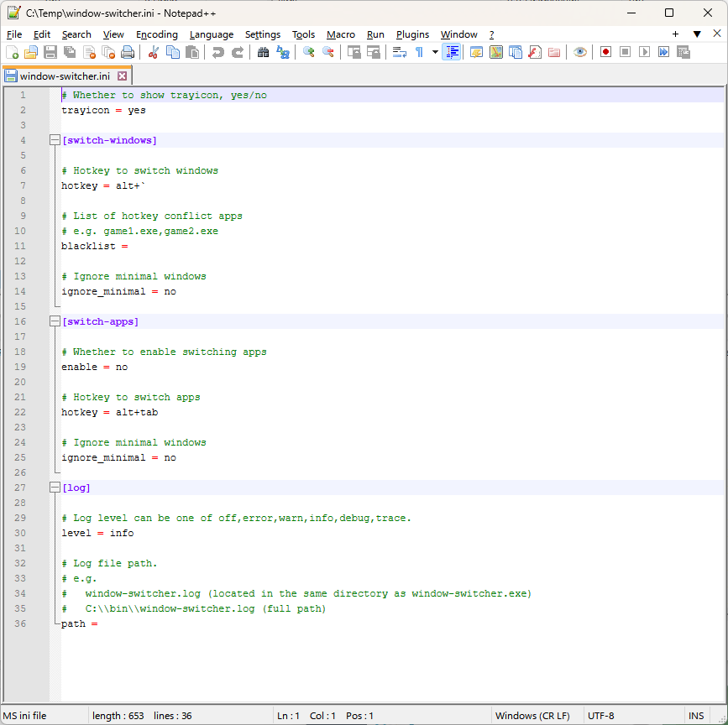
Task: Click the Windows (CR LF) status bar field
Action: point(532,716)
